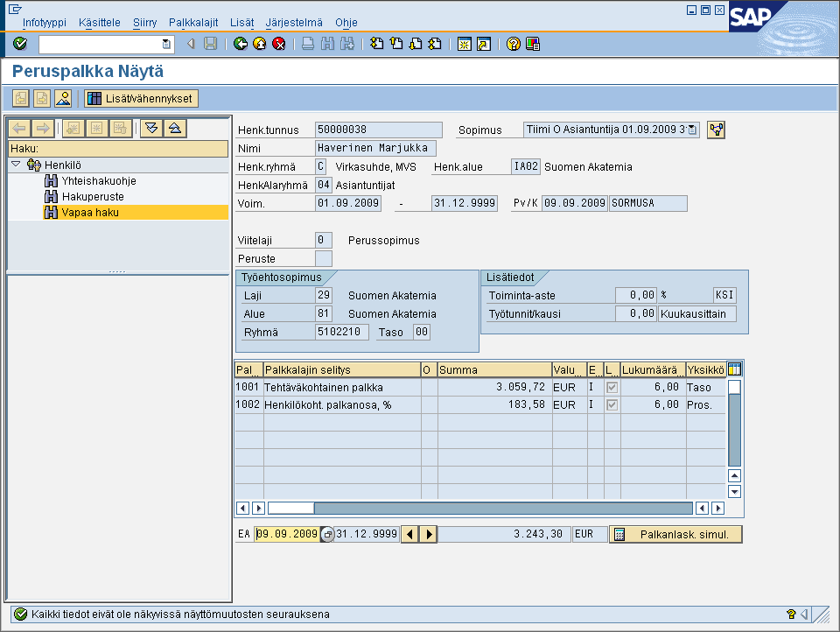Click the Collapse all nodes icon
Image resolution: width=840 pixels, height=632 pixels.
point(175,128)
